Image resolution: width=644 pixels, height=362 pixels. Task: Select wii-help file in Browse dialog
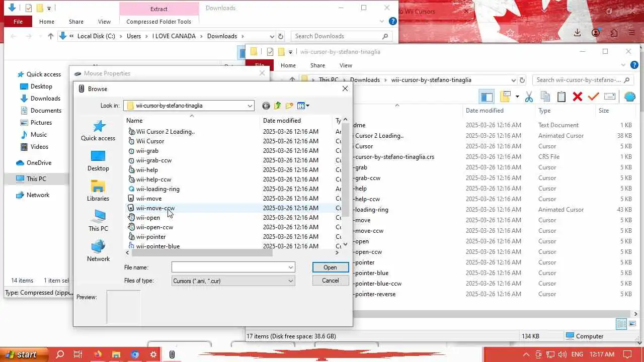coord(143,170)
